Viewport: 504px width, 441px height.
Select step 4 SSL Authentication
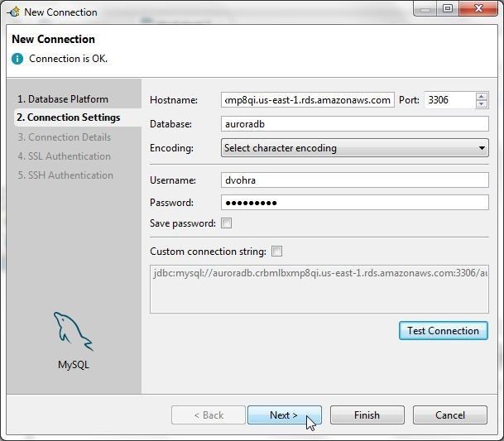64,156
